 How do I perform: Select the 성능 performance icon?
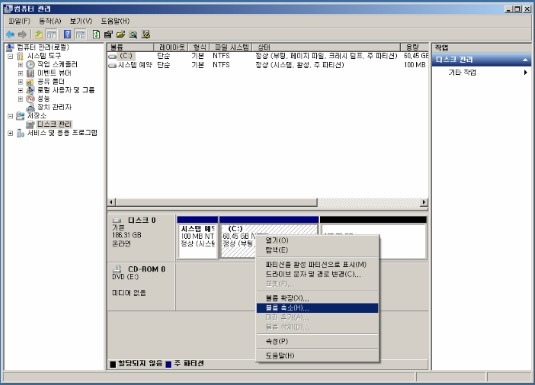(30, 99)
